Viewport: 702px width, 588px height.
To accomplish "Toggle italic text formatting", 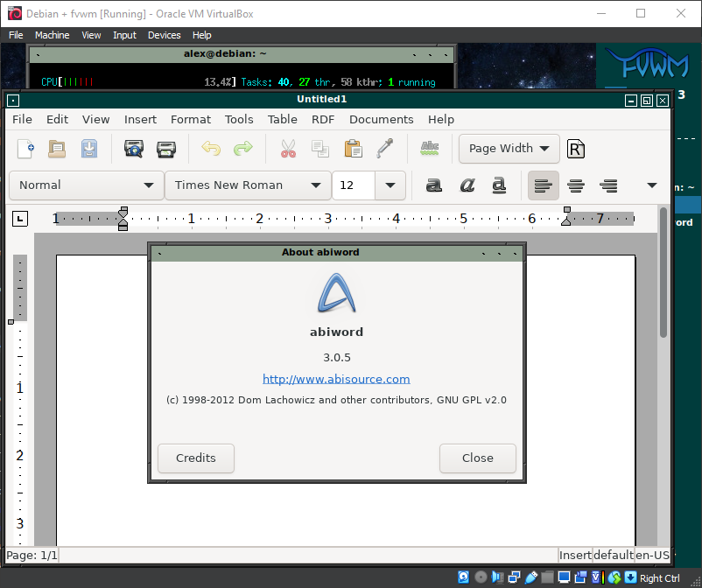I will pyautogui.click(x=467, y=185).
